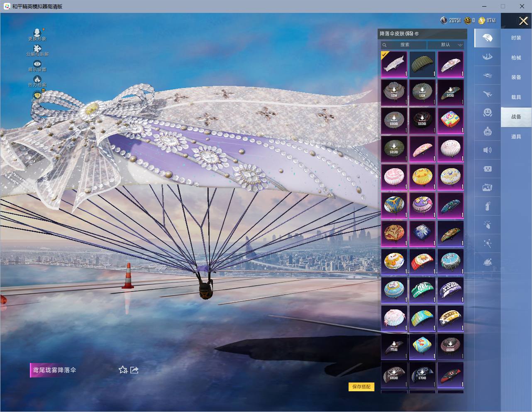
Task: Switch to the 载具 tab
Action: click(516, 97)
